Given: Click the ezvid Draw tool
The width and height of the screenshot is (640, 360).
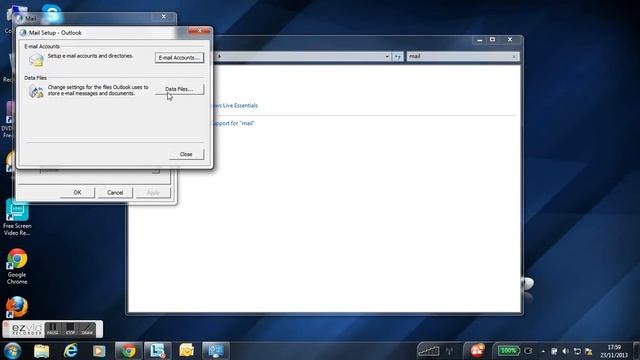Looking at the screenshot, I should pyautogui.click(x=87, y=329).
